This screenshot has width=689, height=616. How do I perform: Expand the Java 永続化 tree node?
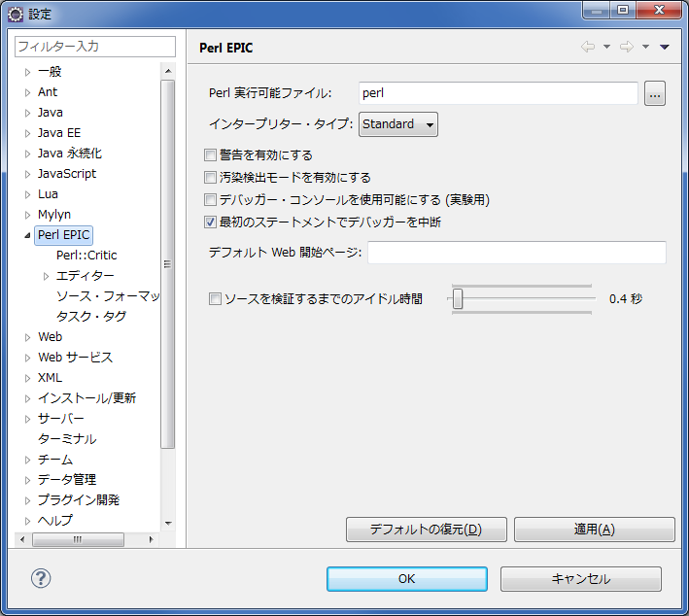(27, 154)
